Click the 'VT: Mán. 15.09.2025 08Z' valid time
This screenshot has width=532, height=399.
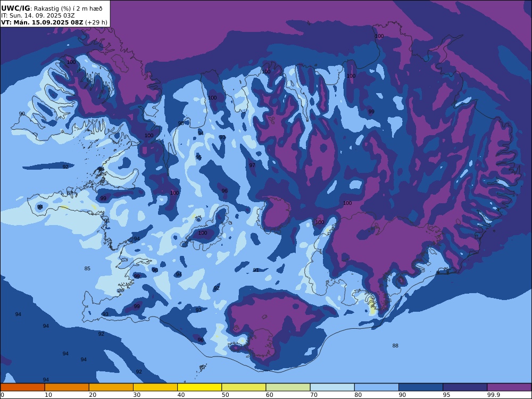[42, 22]
